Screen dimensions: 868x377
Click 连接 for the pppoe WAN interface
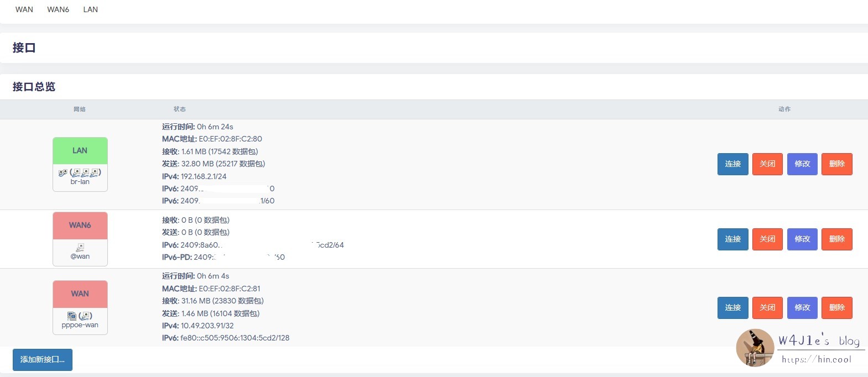[732, 308]
